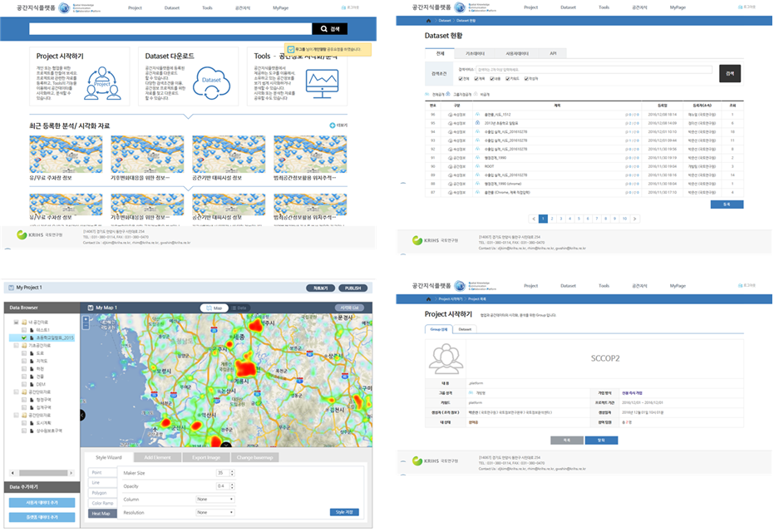The width and height of the screenshot is (774, 532).
Task: Check the 테스트1 layer checkbox
Action: click(x=23, y=330)
